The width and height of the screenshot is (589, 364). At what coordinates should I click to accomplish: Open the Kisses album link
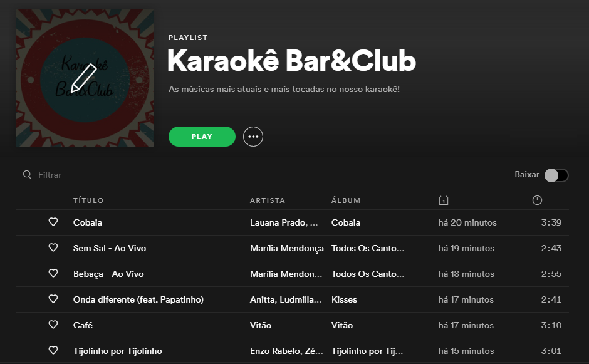[x=344, y=299]
